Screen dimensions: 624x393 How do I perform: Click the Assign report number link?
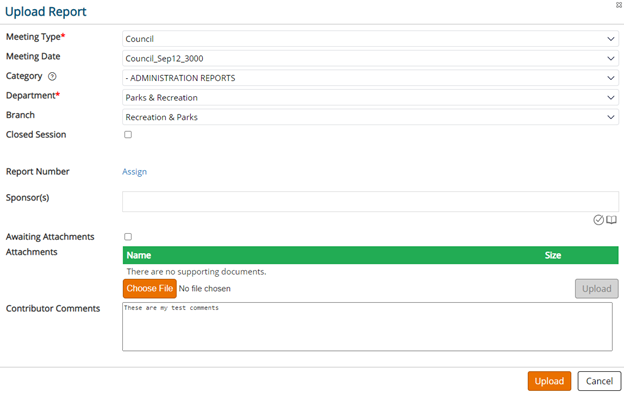tap(135, 171)
